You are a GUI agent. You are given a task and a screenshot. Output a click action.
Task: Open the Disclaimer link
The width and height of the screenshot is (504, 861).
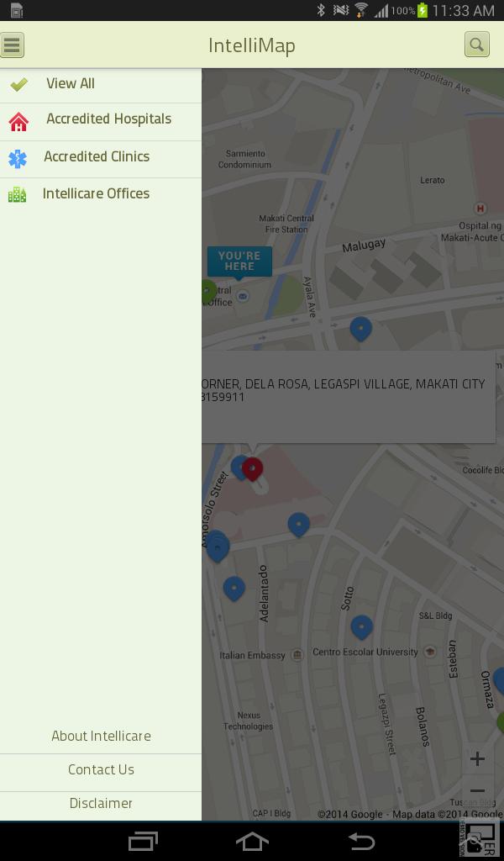[101, 804]
